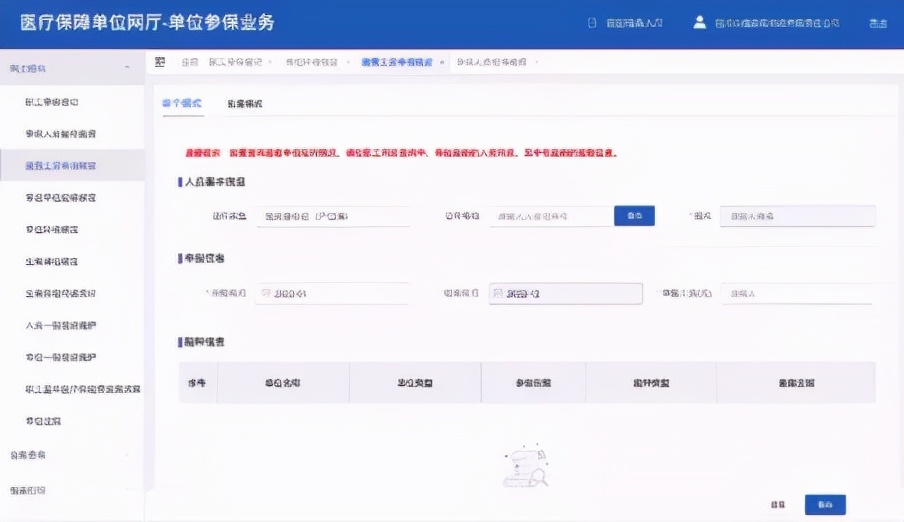Image resolution: width=904 pixels, height=522 pixels.
Task: Click the logout link at the header's far right
Action: tap(877, 23)
